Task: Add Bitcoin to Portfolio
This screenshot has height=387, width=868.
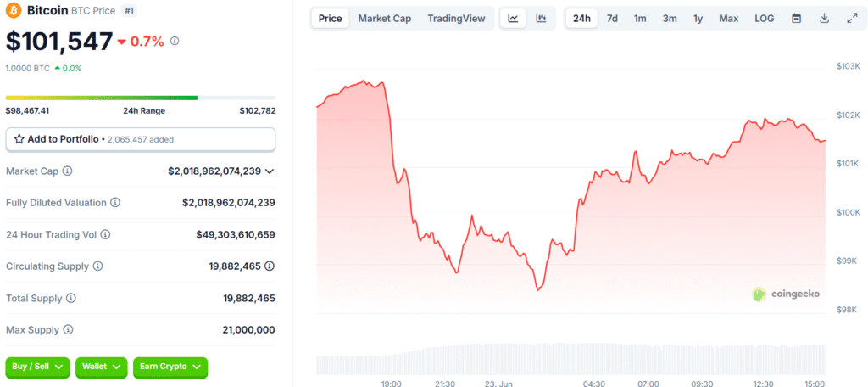Action: pyautogui.click(x=141, y=139)
